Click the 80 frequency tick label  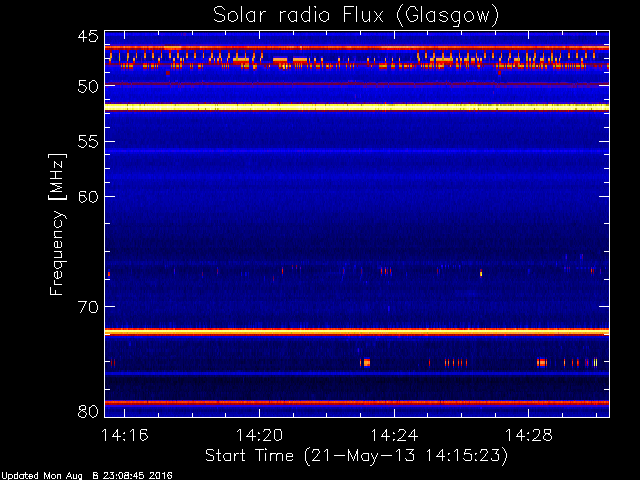point(88,411)
